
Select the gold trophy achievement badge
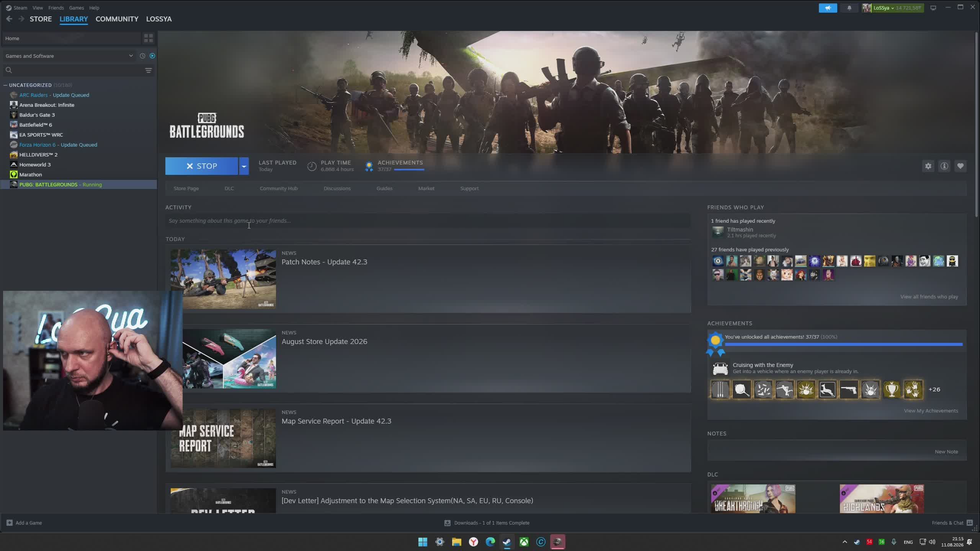[x=892, y=390]
